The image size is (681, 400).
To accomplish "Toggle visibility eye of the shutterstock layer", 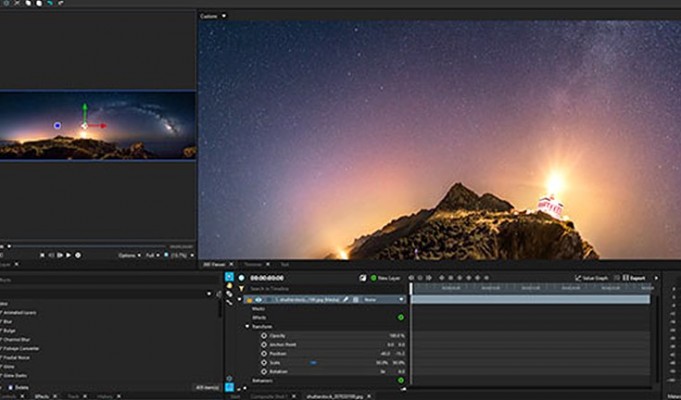I will [258, 300].
